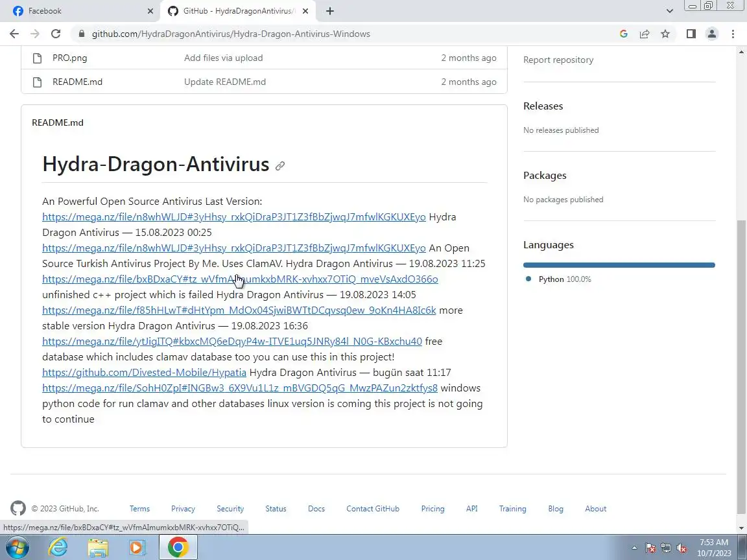This screenshot has width=747, height=560.
Task: Open a new tab with plus button
Action: pyautogui.click(x=329, y=11)
